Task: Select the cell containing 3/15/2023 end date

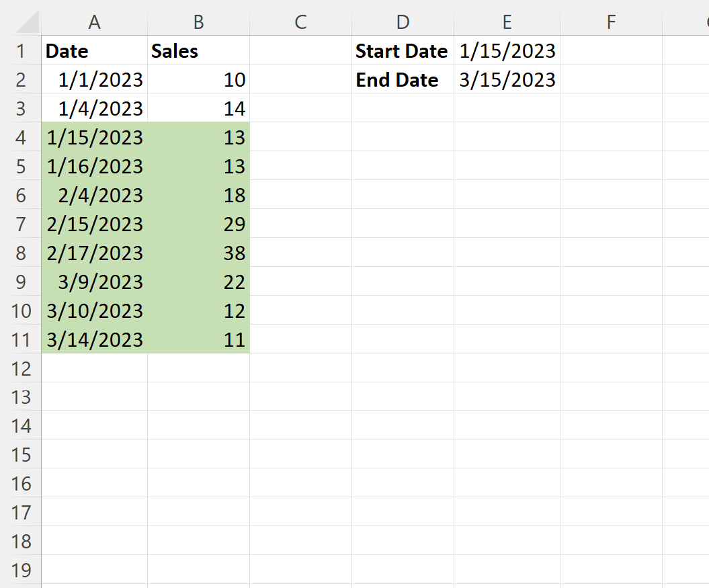Action: coord(506,79)
